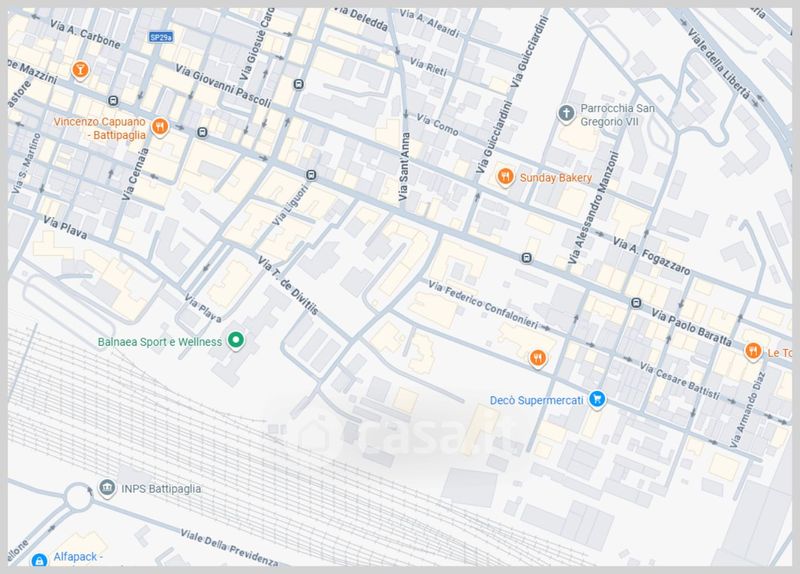Open the unlabeled restaurant pin below Via Federico Confalonieri

click(537, 357)
